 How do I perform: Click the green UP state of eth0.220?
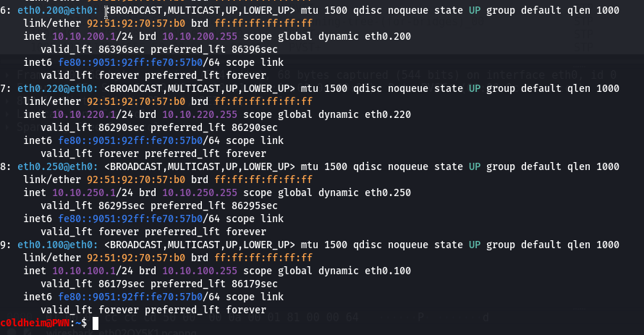tap(475, 89)
